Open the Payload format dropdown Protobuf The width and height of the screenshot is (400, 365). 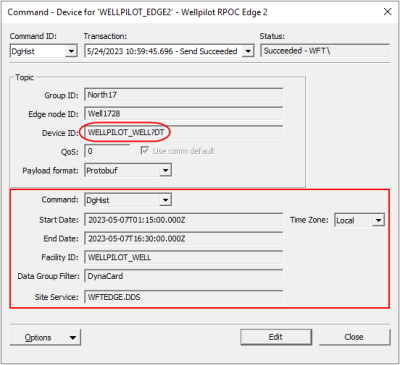click(128, 170)
